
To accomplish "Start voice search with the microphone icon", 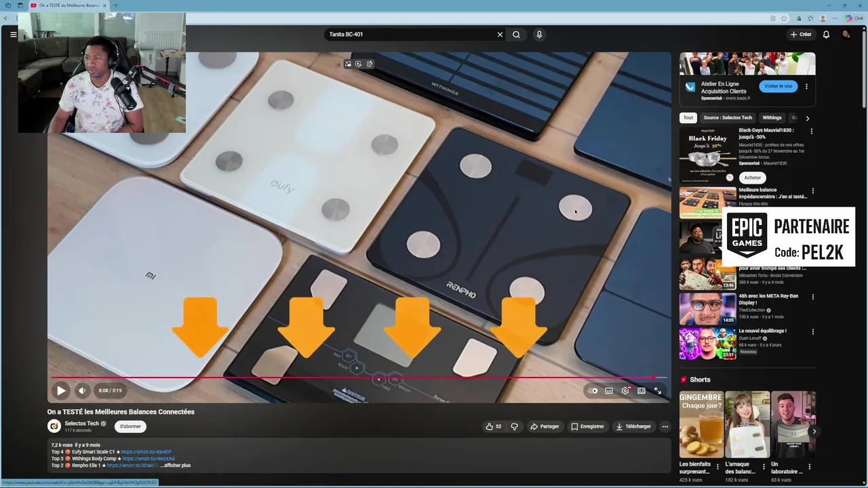I will pyautogui.click(x=539, y=35).
